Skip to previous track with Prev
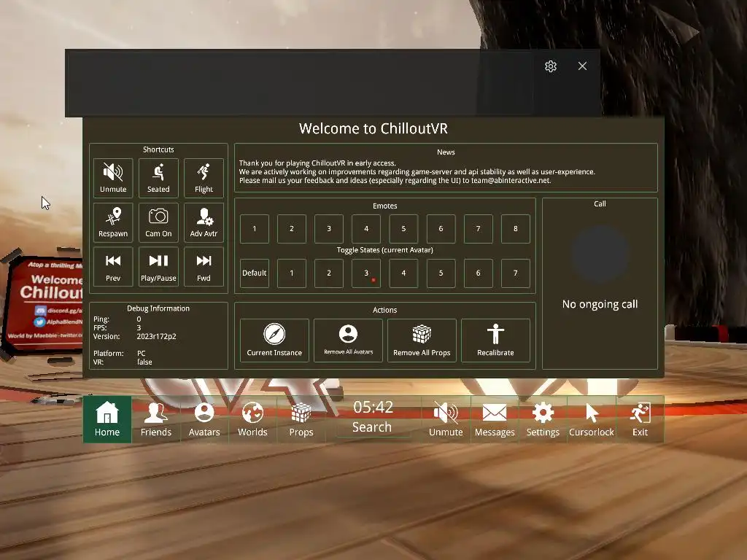The width and height of the screenshot is (747, 560). (113, 267)
